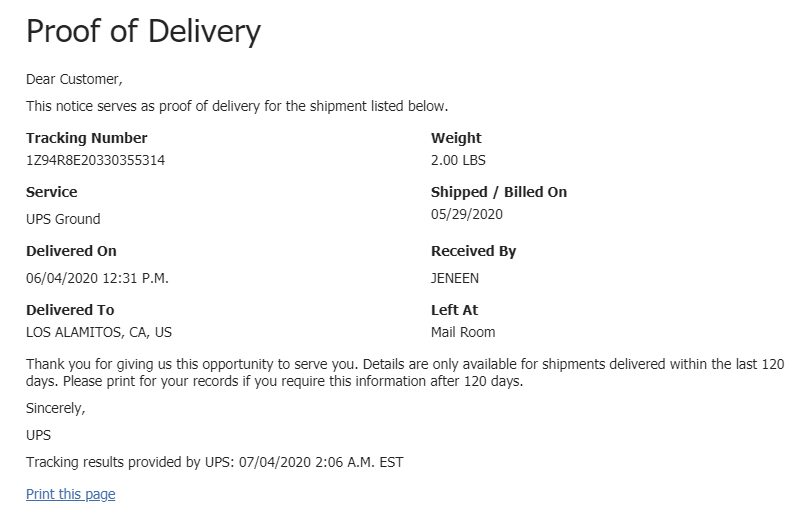This screenshot has height=515, width=802.
Task: Click the Service label
Action: 51,192
